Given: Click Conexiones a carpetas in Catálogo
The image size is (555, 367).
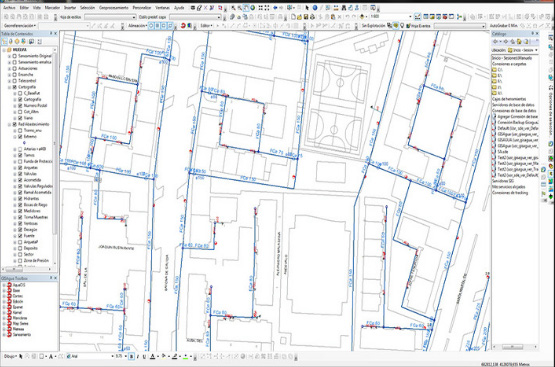Looking at the screenshot, I should click(x=509, y=64).
